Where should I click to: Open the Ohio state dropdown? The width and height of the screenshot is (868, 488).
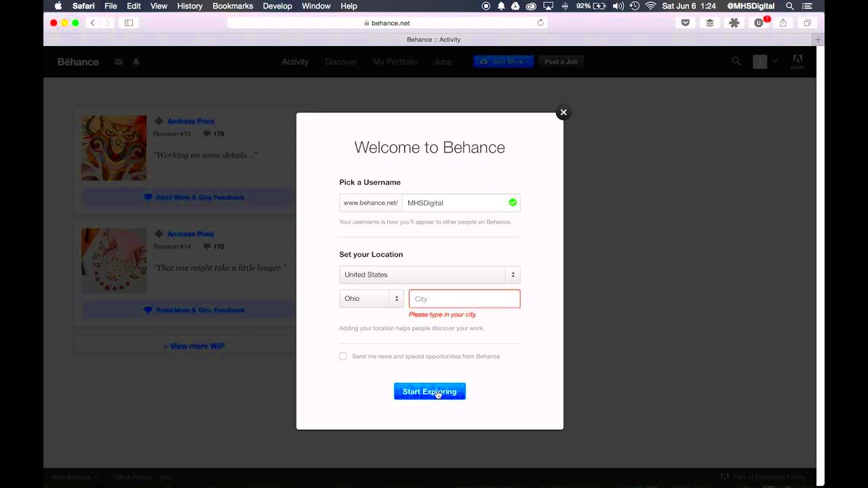click(x=371, y=299)
